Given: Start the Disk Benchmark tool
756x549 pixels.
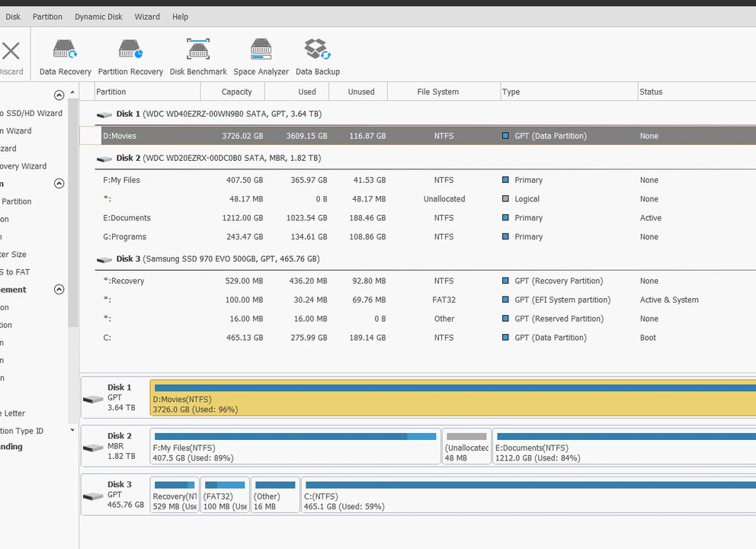Looking at the screenshot, I should click(x=198, y=57).
